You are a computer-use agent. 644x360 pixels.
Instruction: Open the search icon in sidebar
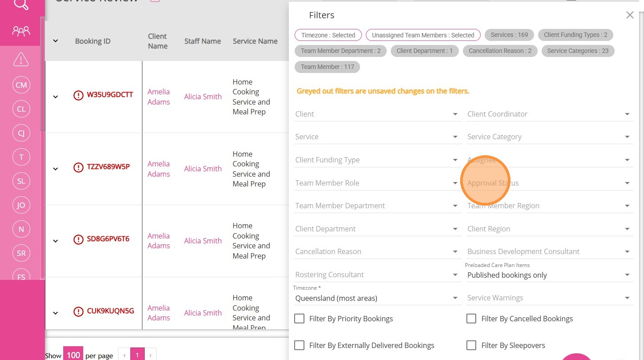pyautogui.click(x=21, y=4)
